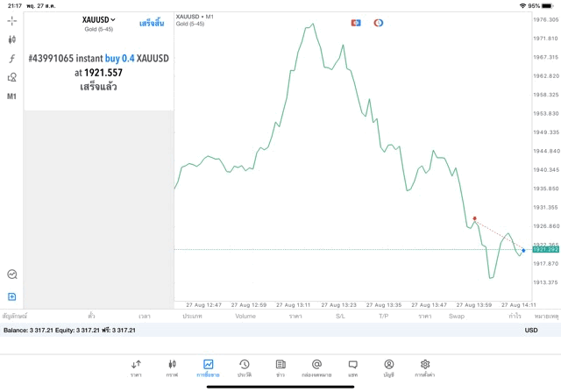Click the red trade entry marker on chart
This screenshot has width=561, height=392.
click(x=474, y=218)
